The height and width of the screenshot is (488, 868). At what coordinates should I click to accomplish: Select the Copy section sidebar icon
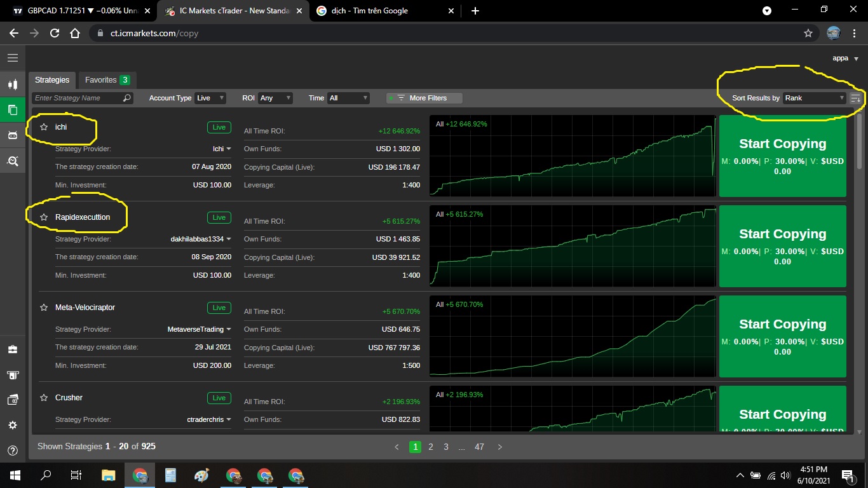click(12, 109)
